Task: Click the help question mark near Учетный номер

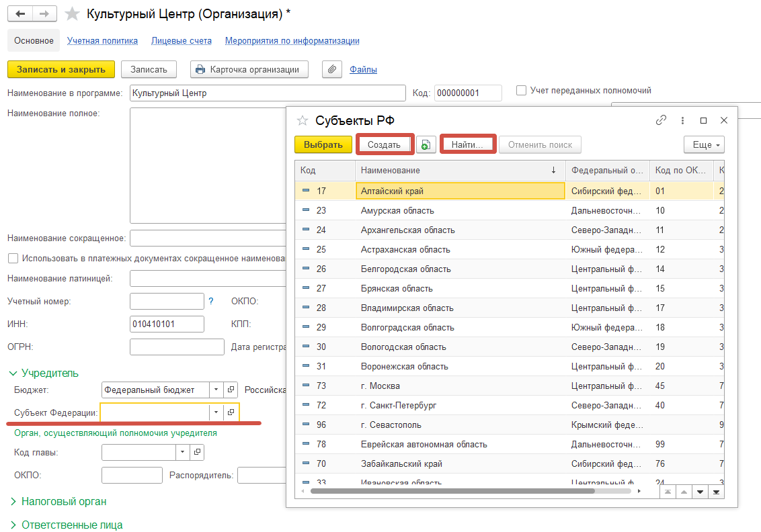Action: (x=210, y=301)
